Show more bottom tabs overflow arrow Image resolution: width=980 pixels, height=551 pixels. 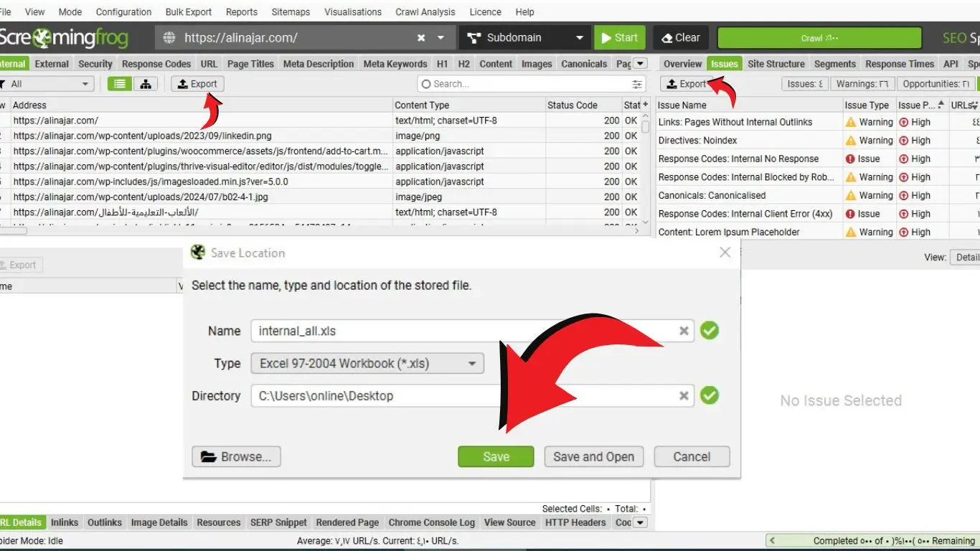click(641, 522)
